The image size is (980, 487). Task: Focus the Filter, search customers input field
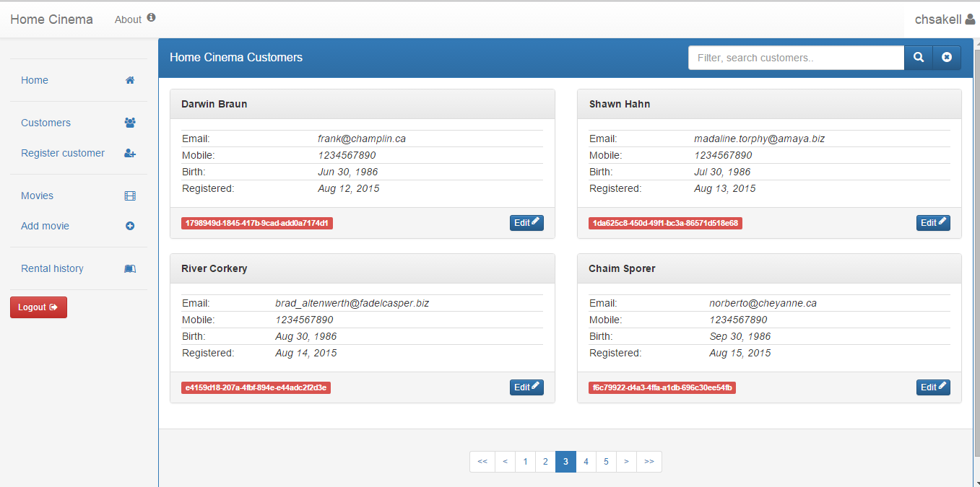pyautogui.click(x=796, y=58)
